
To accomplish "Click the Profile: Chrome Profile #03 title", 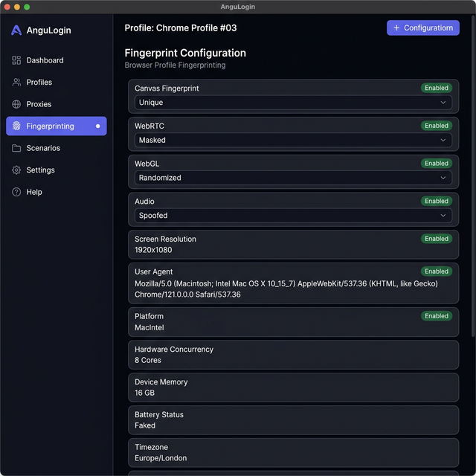I will coord(180,28).
